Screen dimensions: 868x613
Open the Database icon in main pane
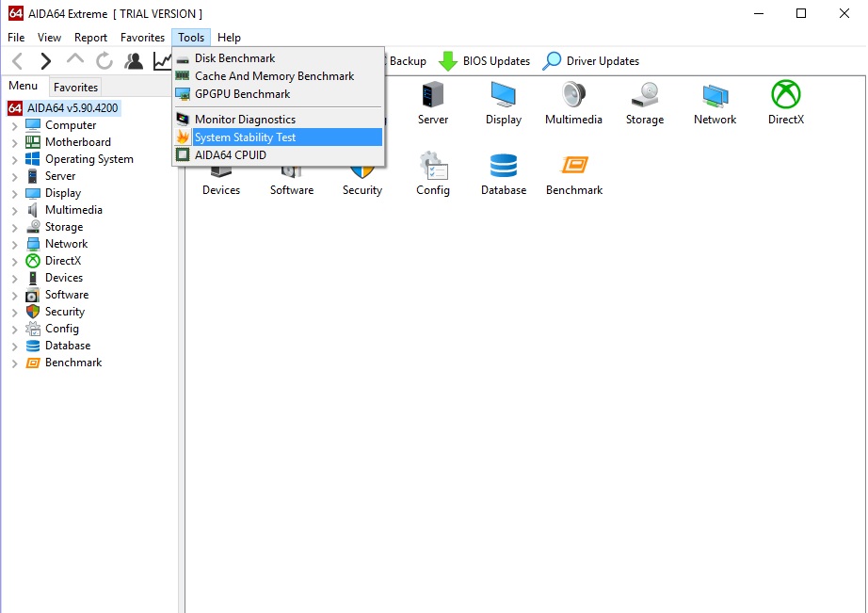(x=504, y=174)
